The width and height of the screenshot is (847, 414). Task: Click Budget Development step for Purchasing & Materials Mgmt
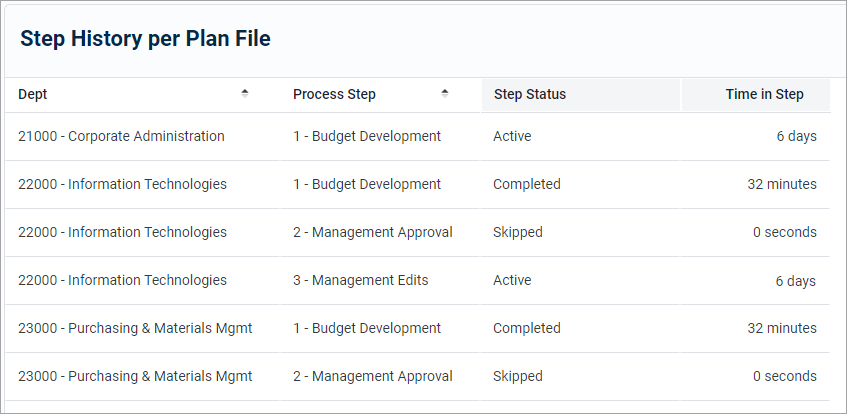pyautogui.click(x=367, y=329)
